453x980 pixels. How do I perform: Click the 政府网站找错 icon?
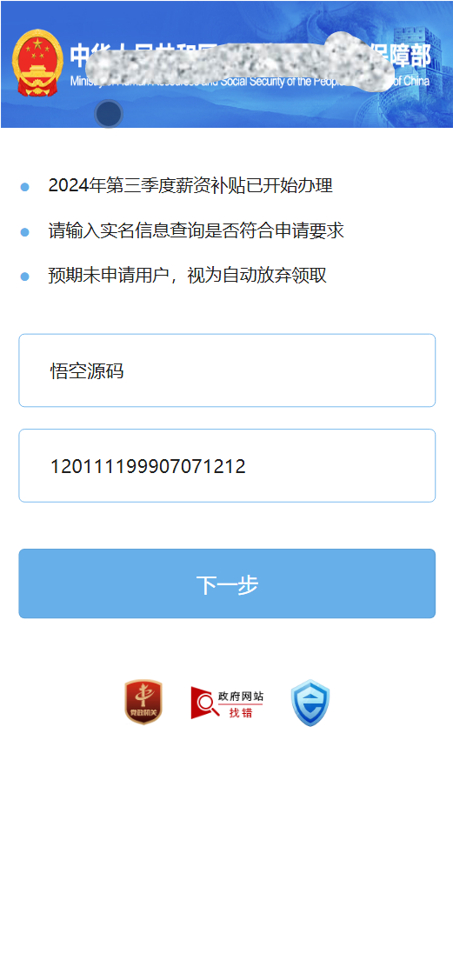click(x=228, y=703)
